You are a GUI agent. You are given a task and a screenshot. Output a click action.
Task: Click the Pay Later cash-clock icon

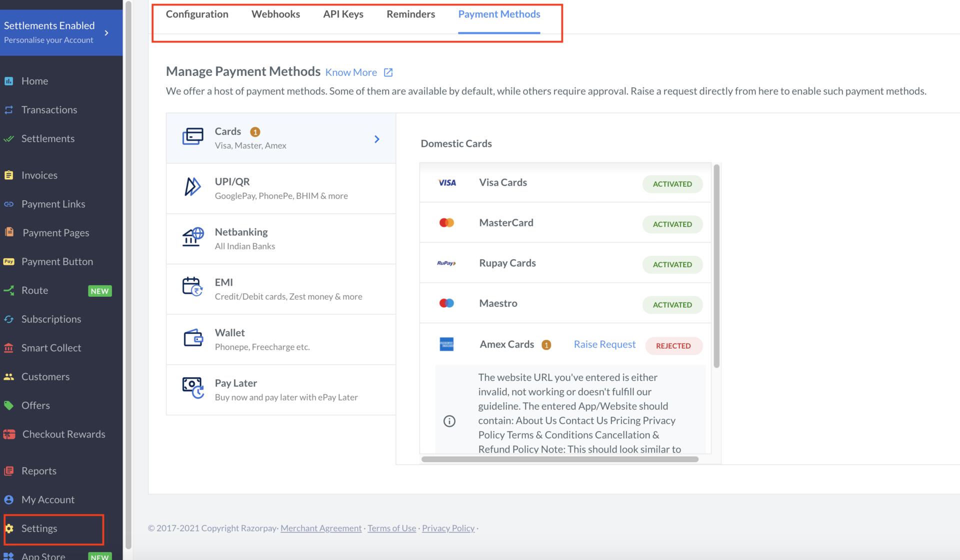click(193, 388)
